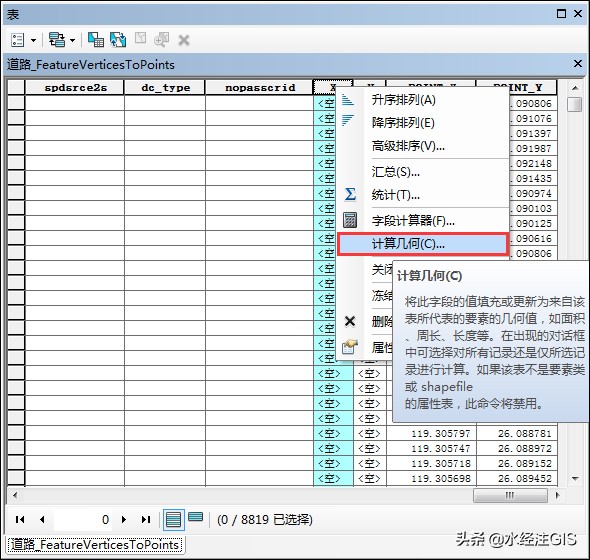Expand the Related Tables dropdown arrow

pos(73,40)
